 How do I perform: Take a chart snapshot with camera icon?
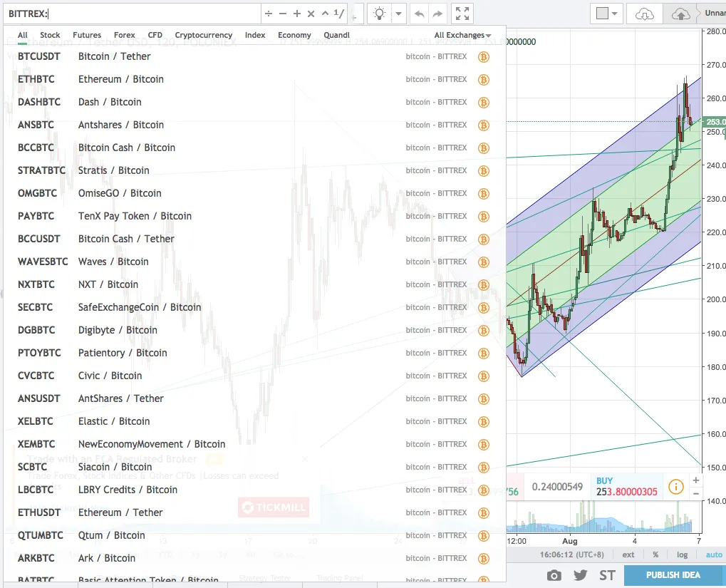[554, 575]
